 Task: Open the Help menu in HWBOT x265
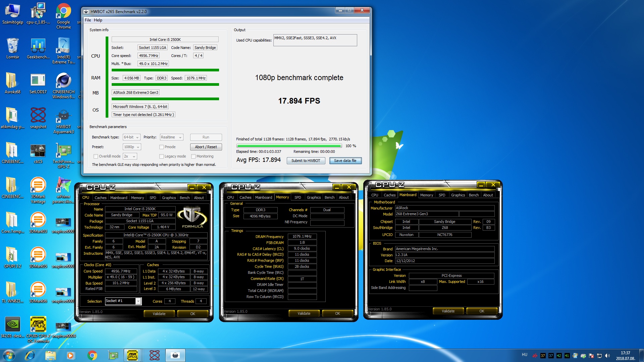[x=98, y=20]
